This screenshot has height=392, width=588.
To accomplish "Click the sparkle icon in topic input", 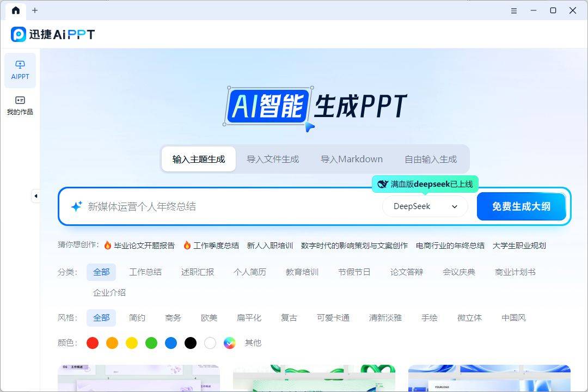I will [77, 206].
